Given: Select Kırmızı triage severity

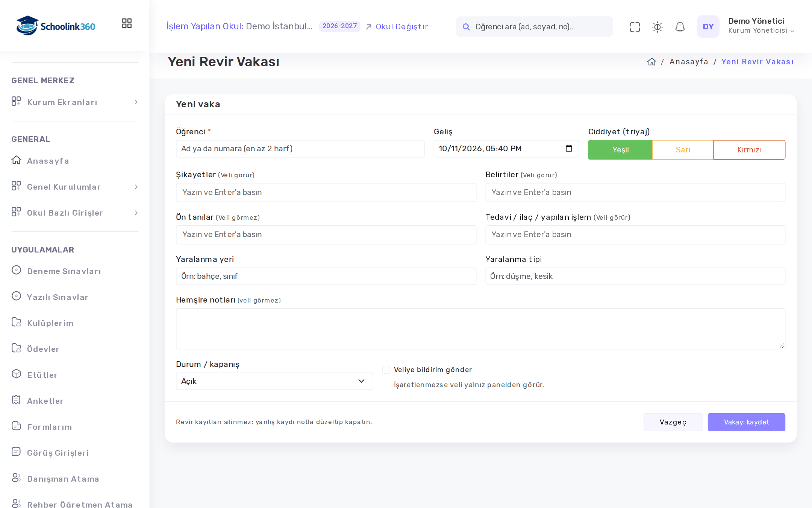Looking at the screenshot, I should click(749, 150).
